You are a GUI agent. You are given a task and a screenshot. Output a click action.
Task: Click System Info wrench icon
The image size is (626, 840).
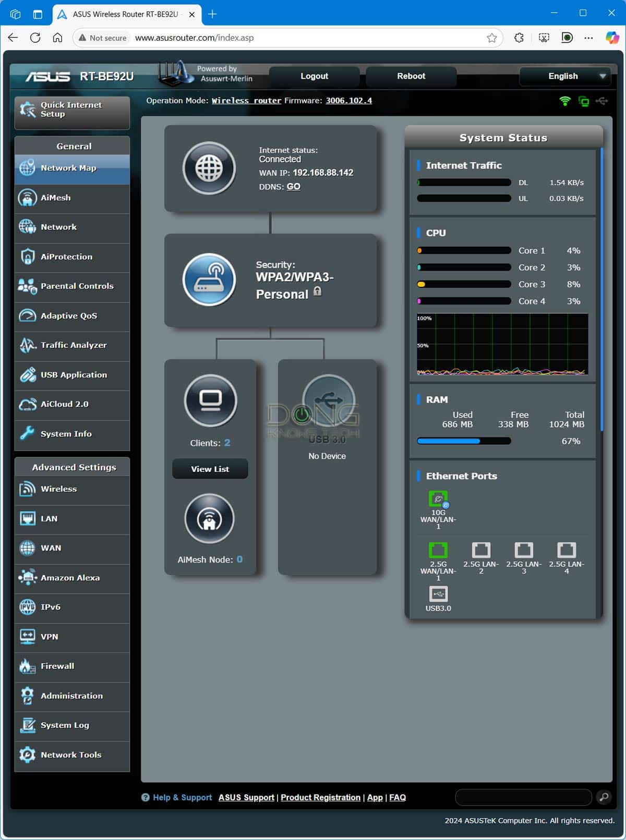coord(27,434)
